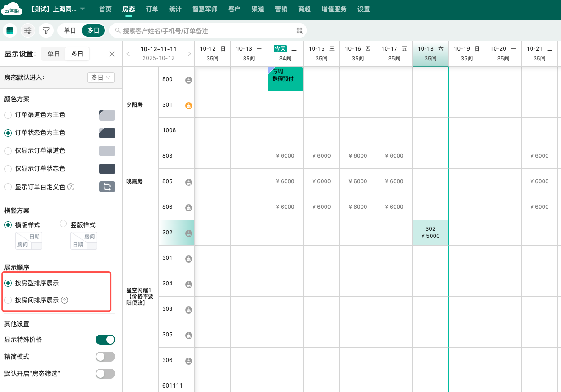This screenshot has width=561, height=392.
Task: Go to next date range arrow
Action: (189, 54)
